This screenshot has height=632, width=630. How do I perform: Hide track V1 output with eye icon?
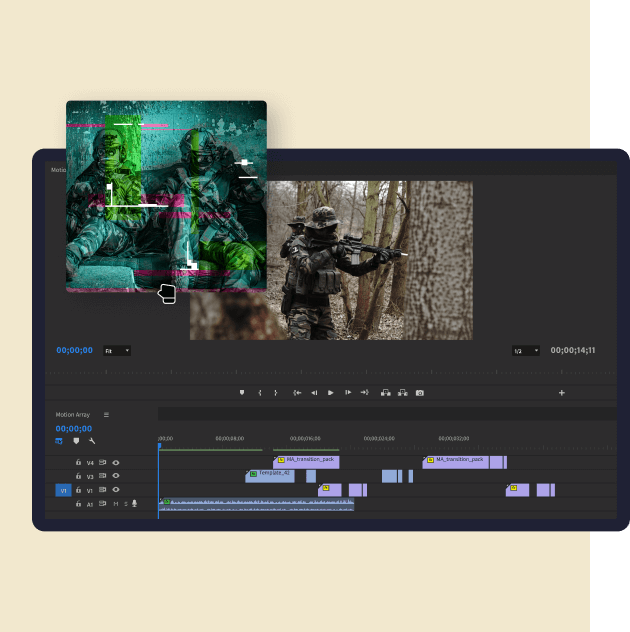click(116, 490)
